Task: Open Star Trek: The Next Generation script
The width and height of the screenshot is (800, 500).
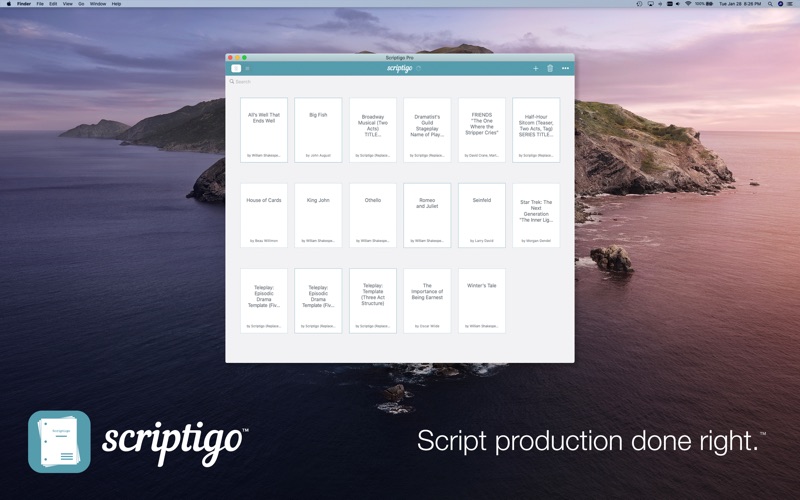Action: [536, 215]
